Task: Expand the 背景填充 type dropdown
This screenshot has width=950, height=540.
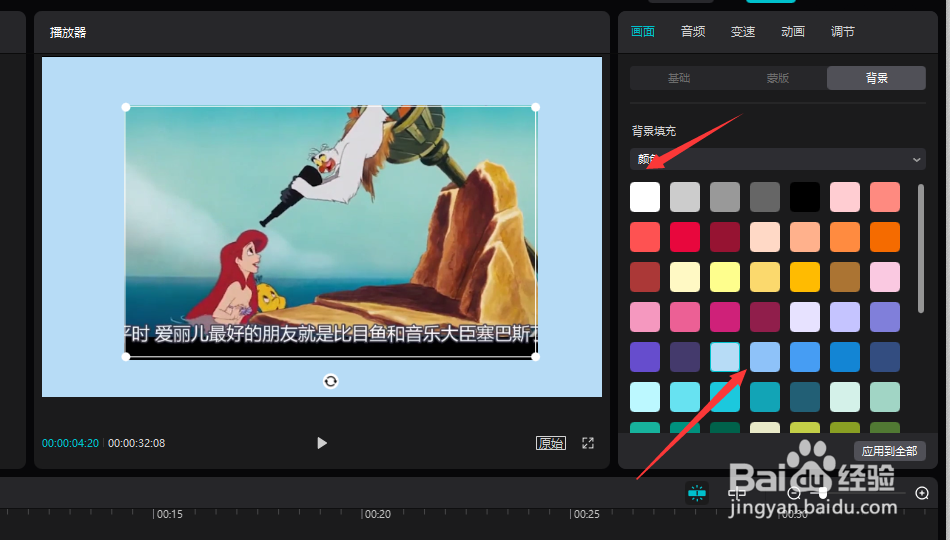Action: coord(778,159)
